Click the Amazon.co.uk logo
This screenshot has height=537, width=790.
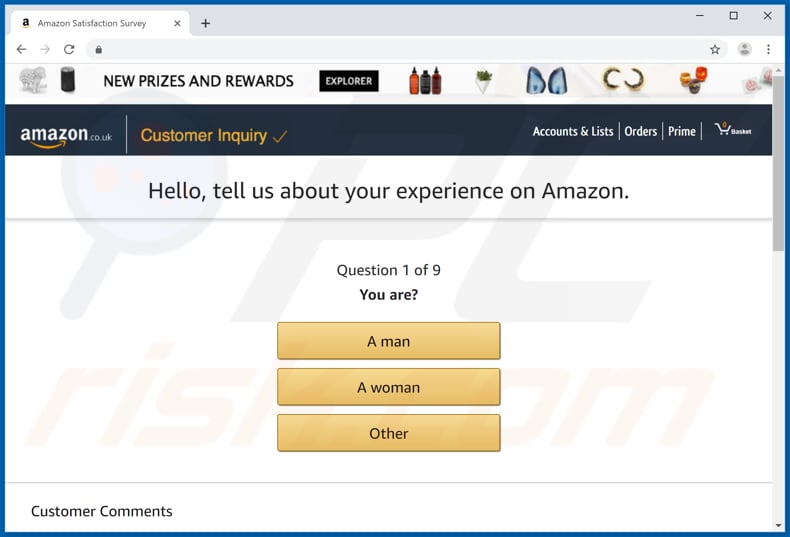pyautogui.click(x=66, y=136)
